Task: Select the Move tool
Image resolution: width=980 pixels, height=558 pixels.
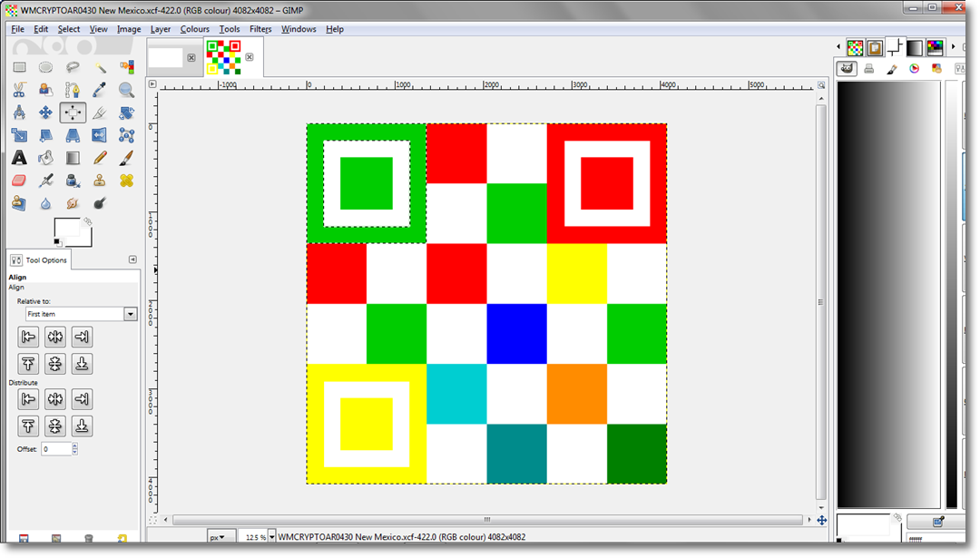Action: [45, 113]
